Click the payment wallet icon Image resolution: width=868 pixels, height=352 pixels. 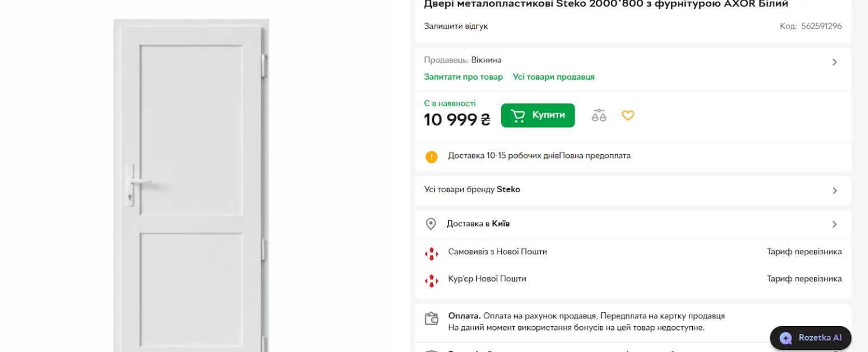(x=431, y=318)
